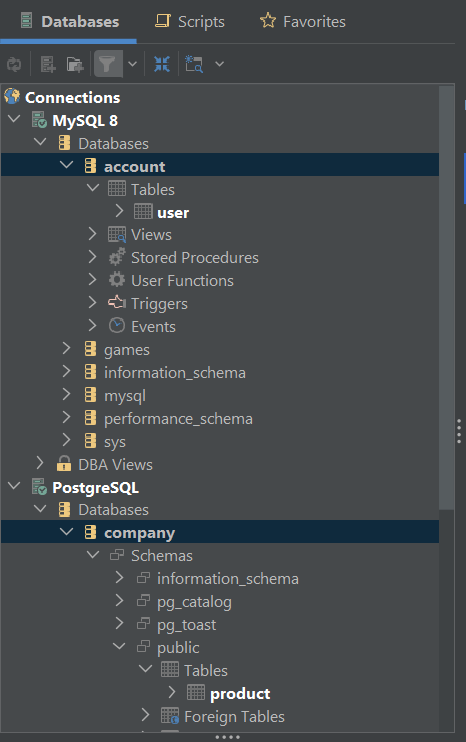Click the Schemas icon
The image size is (466, 742).
click(x=117, y=555)
